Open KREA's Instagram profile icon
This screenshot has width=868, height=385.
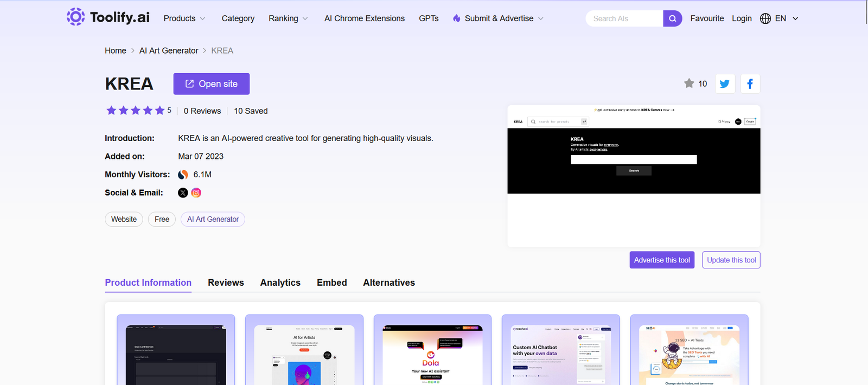pyautogui.click(x=196, y=193)
